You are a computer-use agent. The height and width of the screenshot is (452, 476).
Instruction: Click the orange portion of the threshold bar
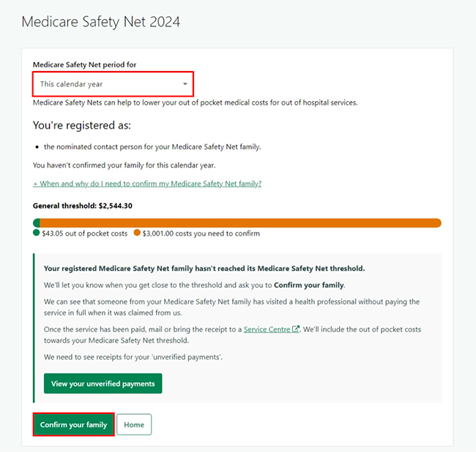click(242, 223)
